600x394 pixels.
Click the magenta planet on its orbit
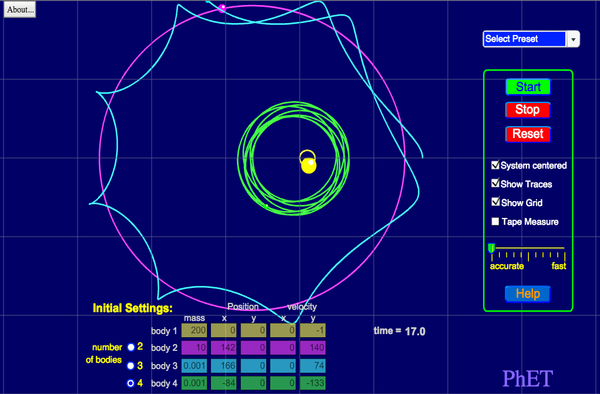(x=222, y=8)
